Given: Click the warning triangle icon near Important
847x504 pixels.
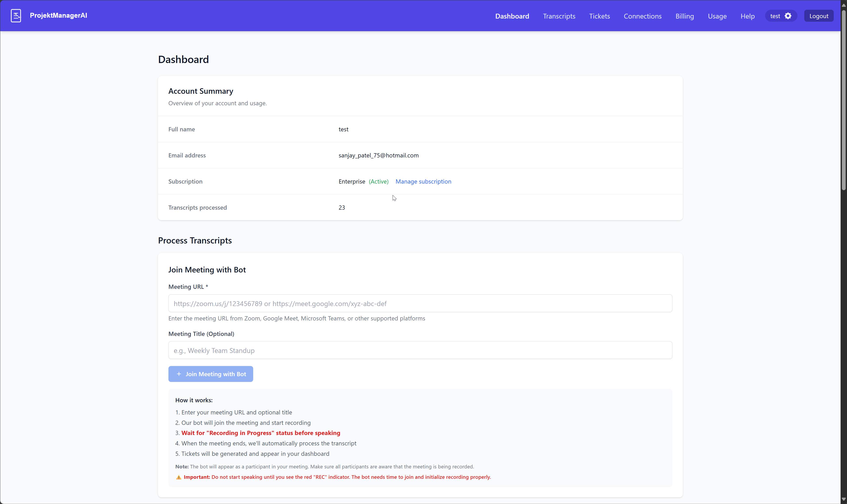Looking at the screenshot, I should (178, 477).
